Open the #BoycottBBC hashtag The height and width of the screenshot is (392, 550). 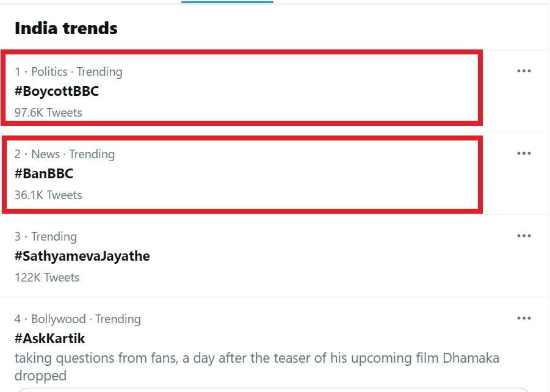[x=56, y=92]
